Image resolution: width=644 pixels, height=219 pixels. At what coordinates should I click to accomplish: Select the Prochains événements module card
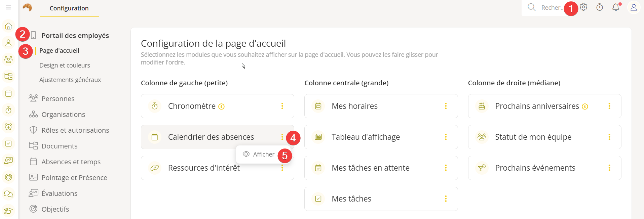click(535, 168)
